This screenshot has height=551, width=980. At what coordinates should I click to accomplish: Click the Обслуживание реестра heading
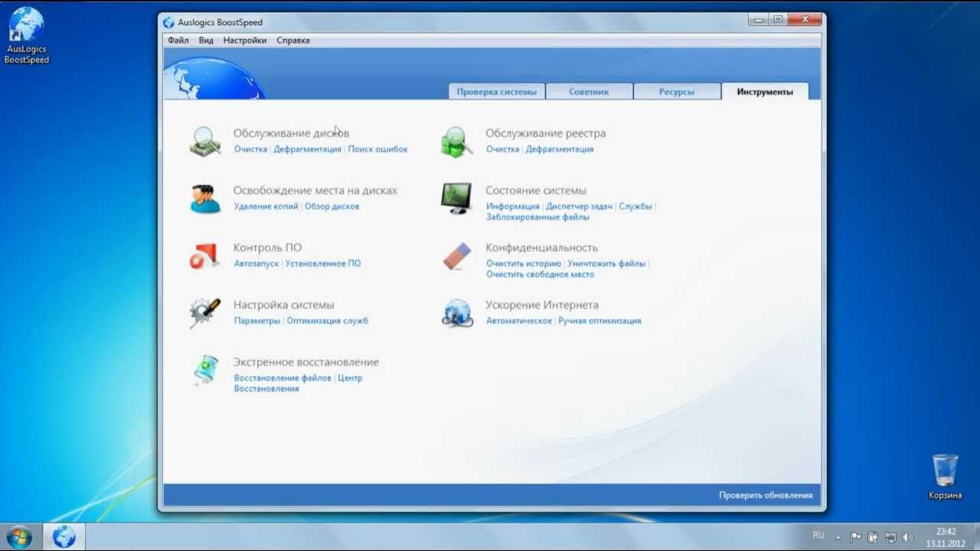tap(545, 133)
